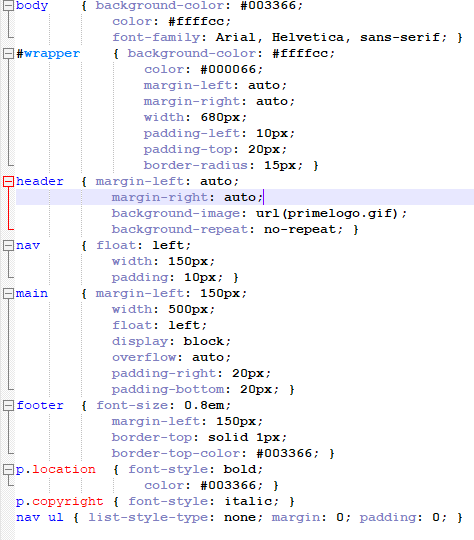Click the #003366 value in p.location rule
The image size is (474, 540).
pyautogui.click(x=228, y=486)
